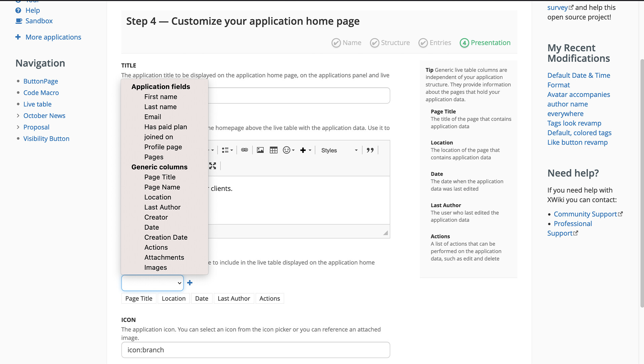Open the More applications link
This screenshot has width=644, height=364.
(53, 37)
